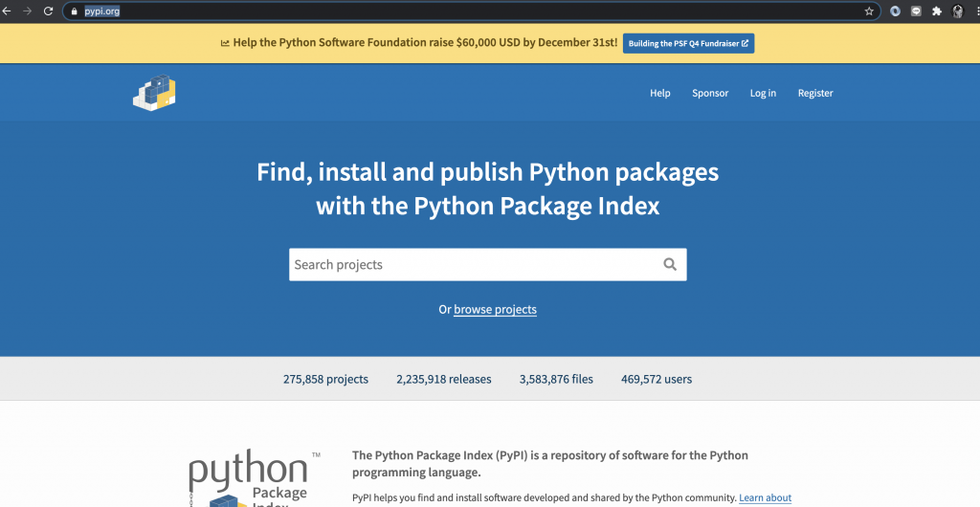Viewport: 980px width, 507px height.
Task: Open the Register menu item
Action: click(x=815, y=93)
